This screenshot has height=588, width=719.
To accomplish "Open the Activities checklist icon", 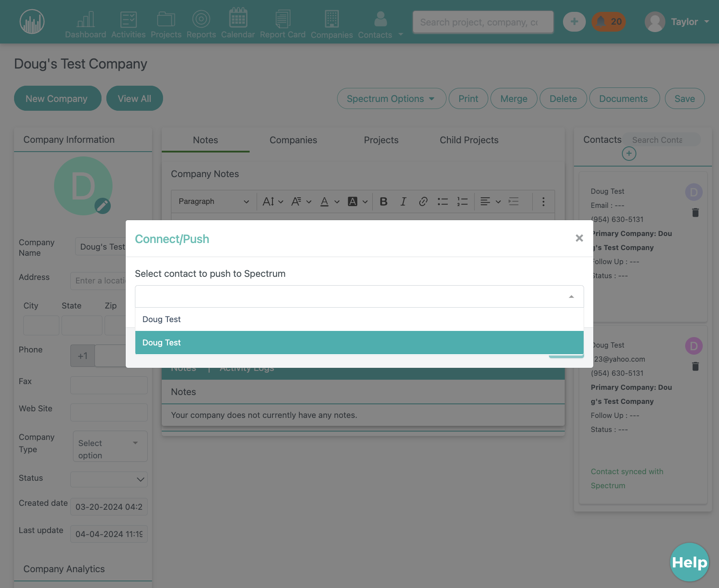I will [x=128, y=20].
